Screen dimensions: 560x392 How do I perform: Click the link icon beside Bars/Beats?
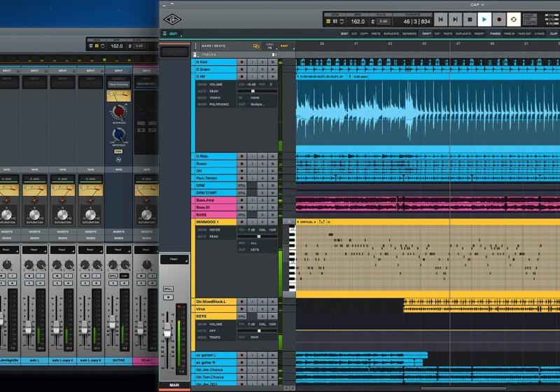click(x=256, y=46)
